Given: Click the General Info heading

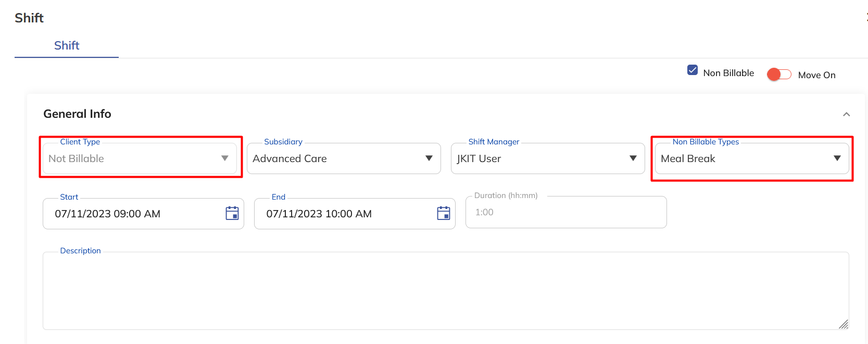Looking at the screenshot, I should pos(77,114).
